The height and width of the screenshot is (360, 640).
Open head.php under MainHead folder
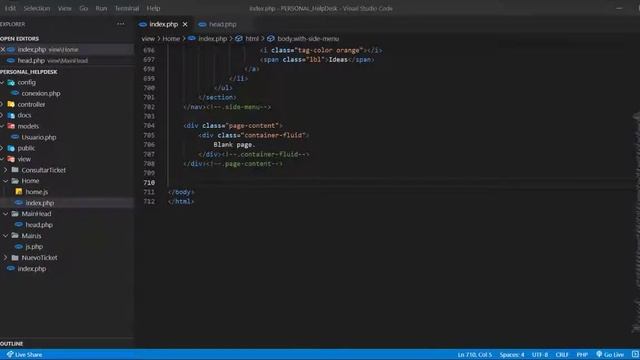coord(39,225)
